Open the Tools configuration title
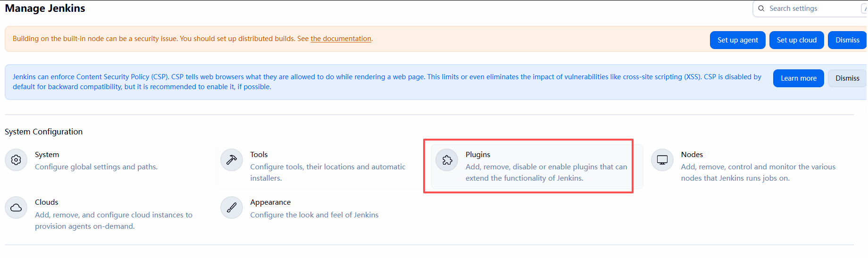The height and width of the screenshot is (258, 868). (x=259, y=155)
